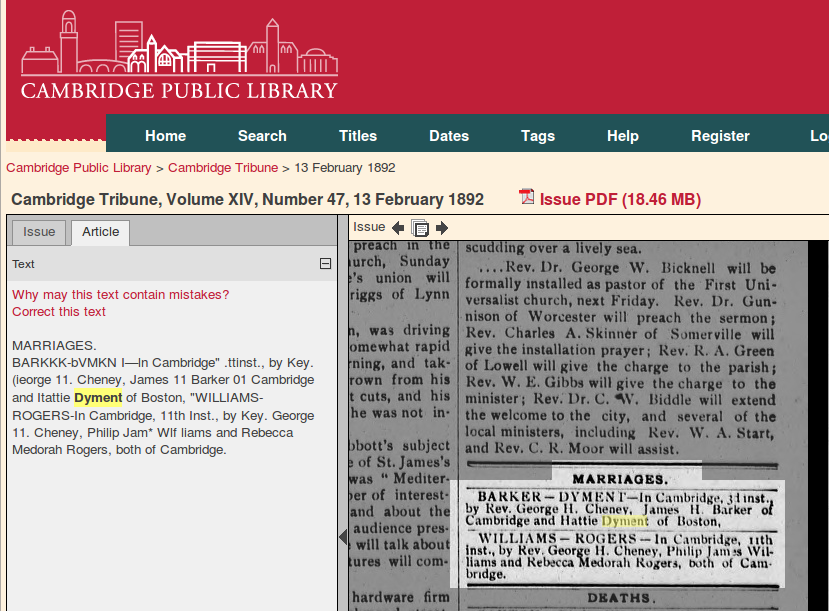Collapse left panel using the divider arrow
The image size is (829, 611).
tap(343, 537)
